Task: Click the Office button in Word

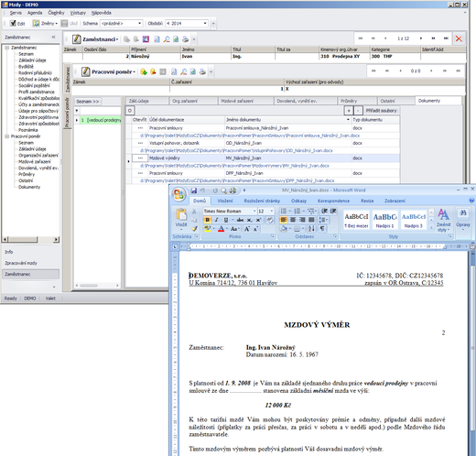Action: (178, 194)
